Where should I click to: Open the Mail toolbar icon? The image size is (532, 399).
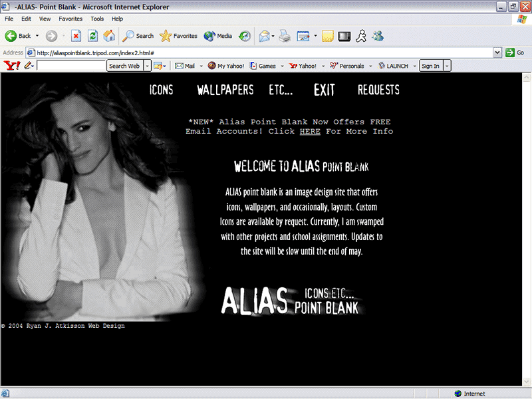coord(264,36)
